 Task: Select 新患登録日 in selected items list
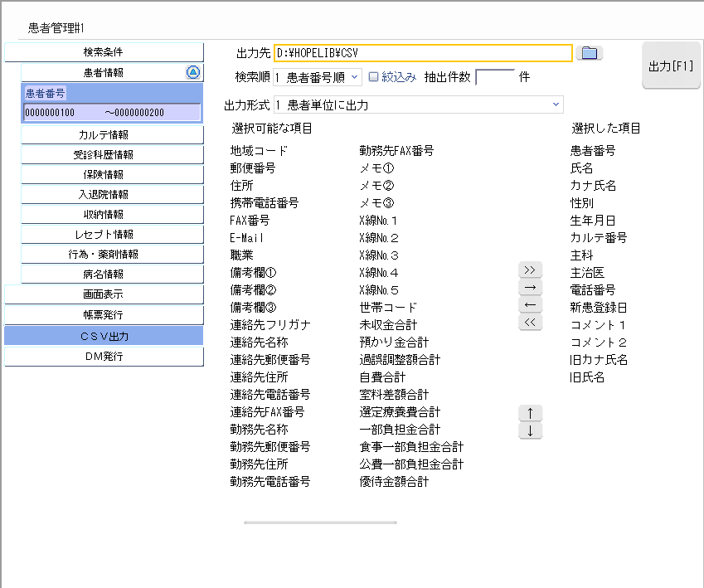coord(599,308)
